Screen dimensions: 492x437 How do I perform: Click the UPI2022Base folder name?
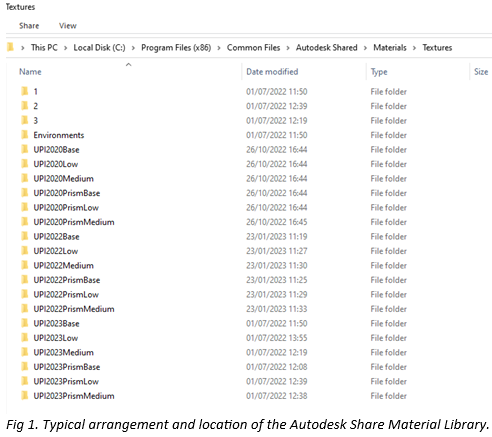[x=56, y=237]
